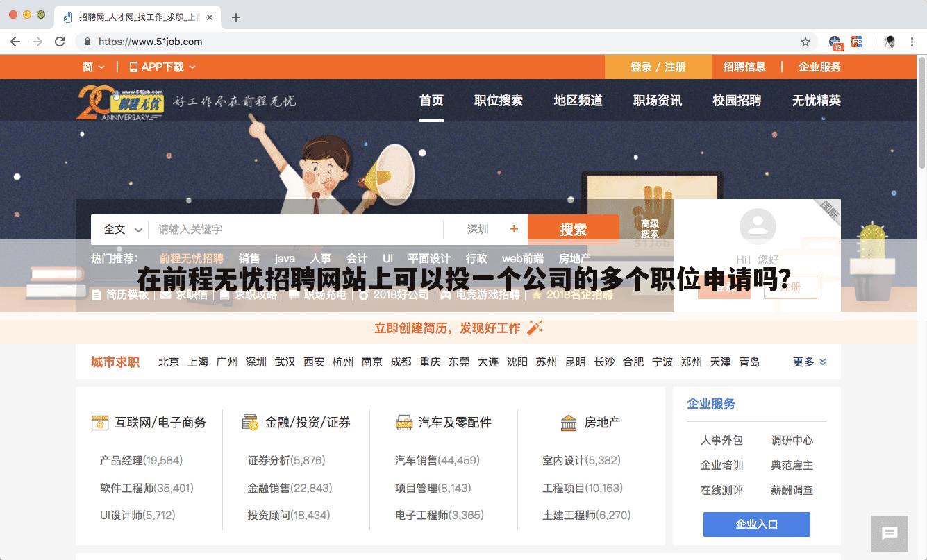Click the 登录 / 注册 button
Viewport: 927px width, 560px height.
click(x=658, y=67)
